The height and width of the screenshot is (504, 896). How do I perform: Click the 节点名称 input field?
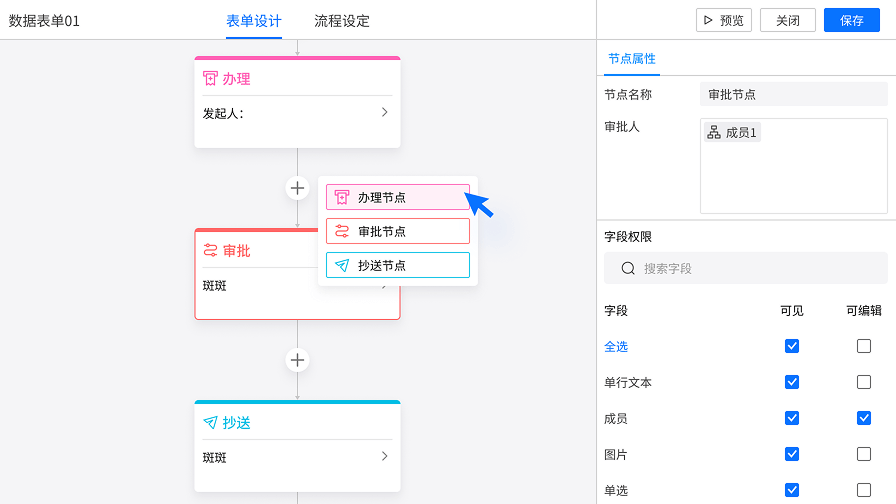click(x=794, y=94)
